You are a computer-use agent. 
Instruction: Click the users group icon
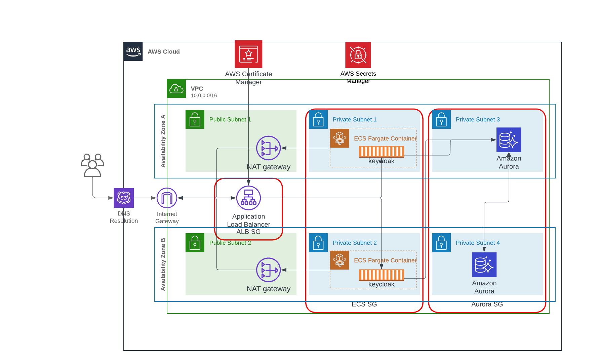coord(92,165)
